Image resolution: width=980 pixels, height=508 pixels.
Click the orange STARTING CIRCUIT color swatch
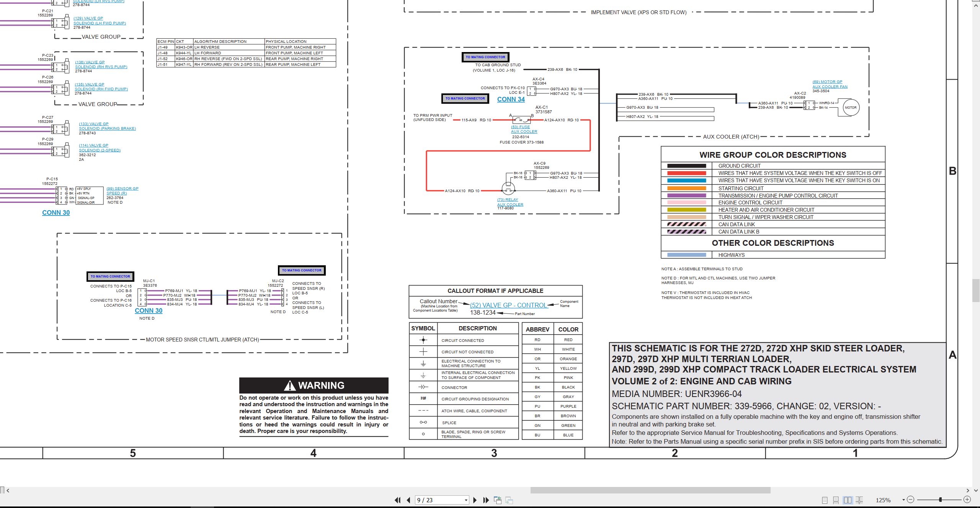coord(686,188)
